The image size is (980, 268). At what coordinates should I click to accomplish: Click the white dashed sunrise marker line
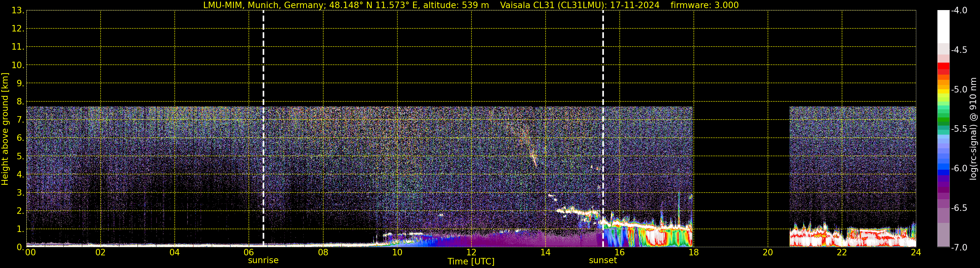point(263,129)
